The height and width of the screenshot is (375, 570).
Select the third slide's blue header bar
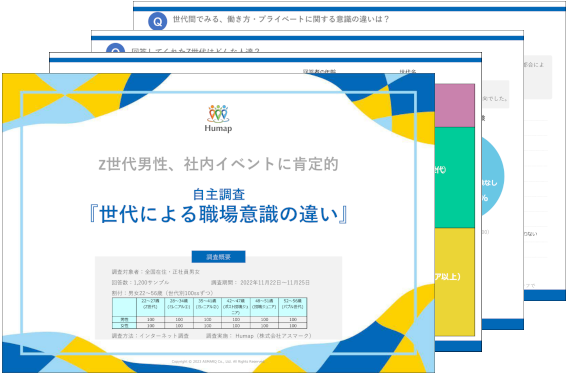tap(265, 60)
